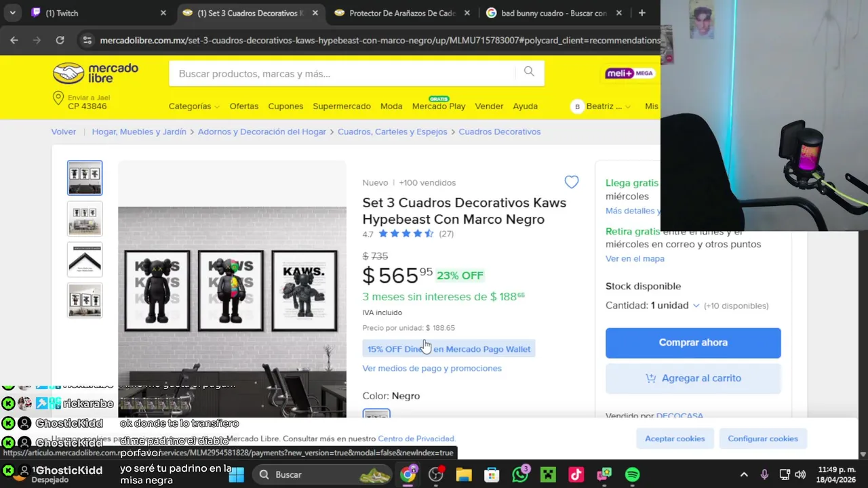868x488 pixels.
Task: Open Cuadros, Carteles y Espejos breadcrumb
Action: [393, 131]
